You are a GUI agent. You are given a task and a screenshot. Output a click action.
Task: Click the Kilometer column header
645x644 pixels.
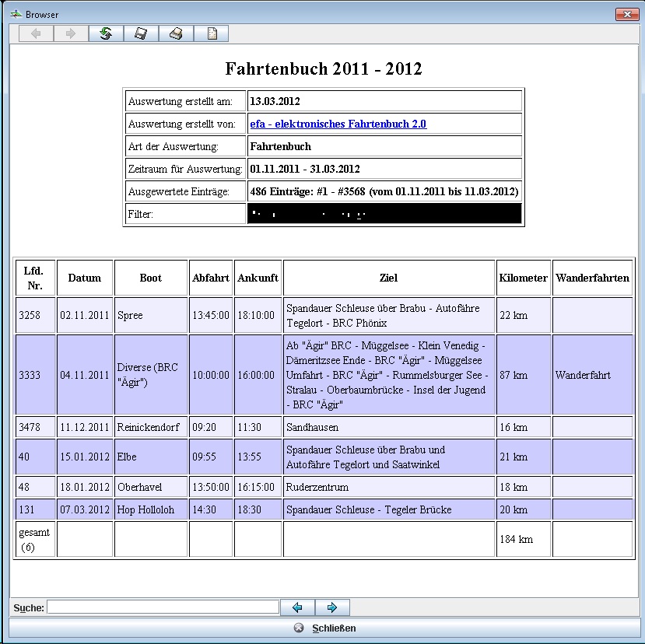coord(523,278)
